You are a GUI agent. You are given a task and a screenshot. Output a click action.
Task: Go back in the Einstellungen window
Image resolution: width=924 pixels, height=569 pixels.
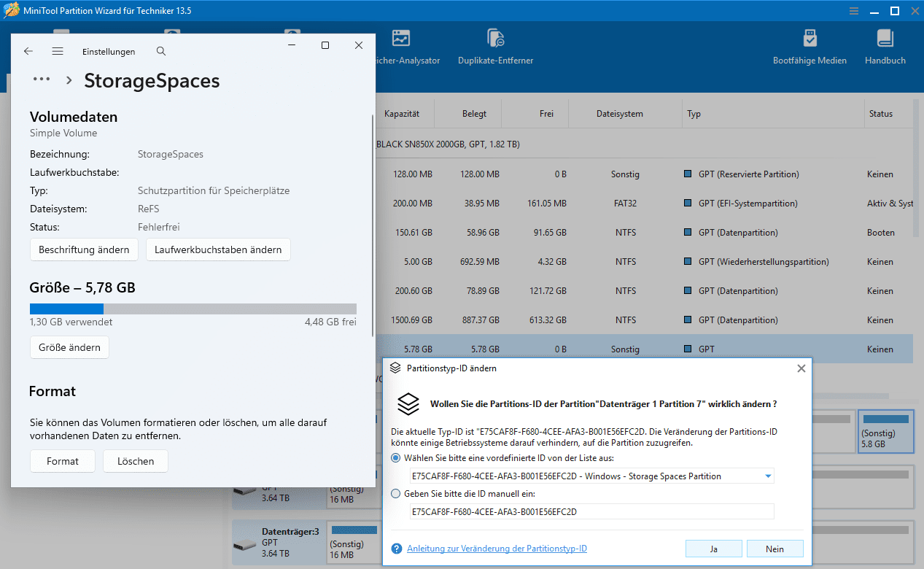pos(28,51)
